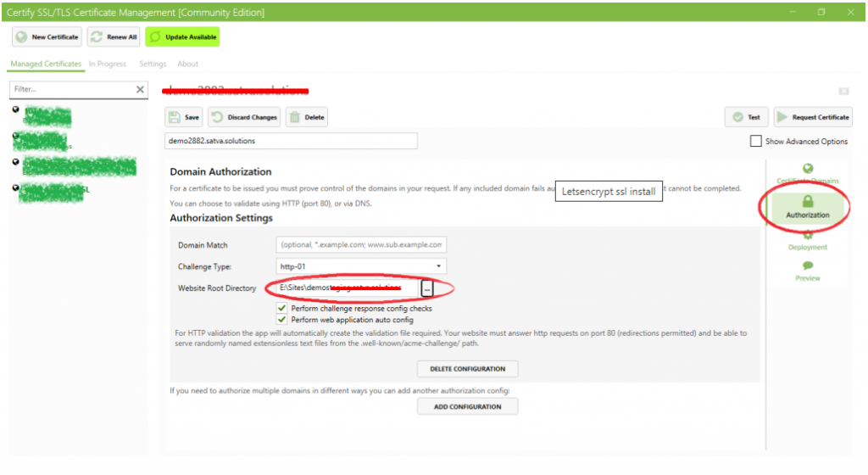Clear the filter with the X icon
The width and height of the screenshot is (868, 475).
(140, 89)
